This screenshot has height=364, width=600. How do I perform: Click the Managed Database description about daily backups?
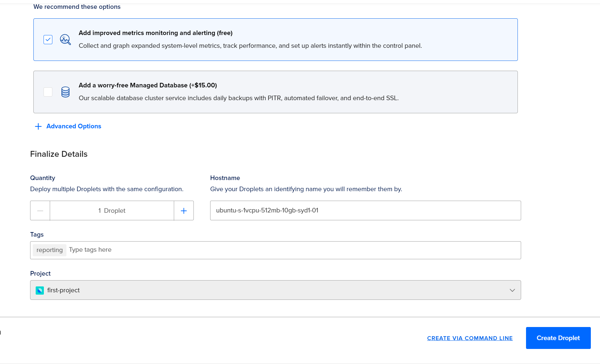click(x=239, y=98)
